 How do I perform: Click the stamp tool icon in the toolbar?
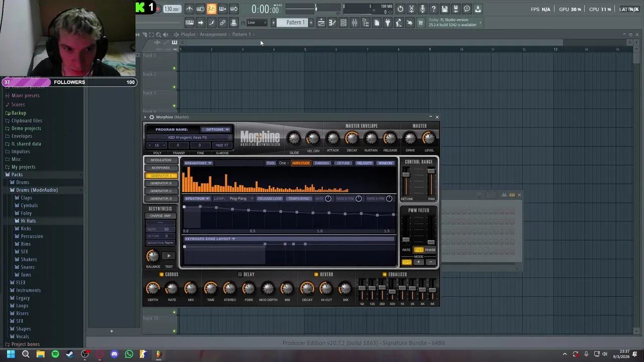point(233,23)
